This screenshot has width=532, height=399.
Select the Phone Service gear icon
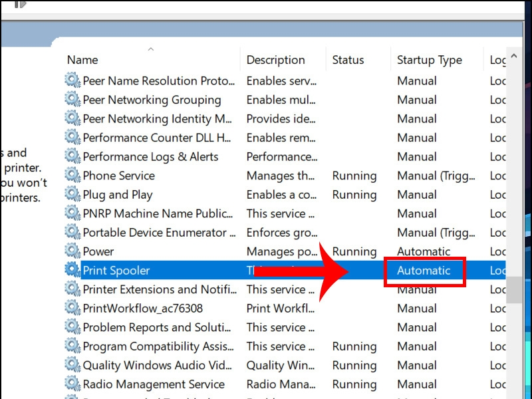tap(72, 176)
